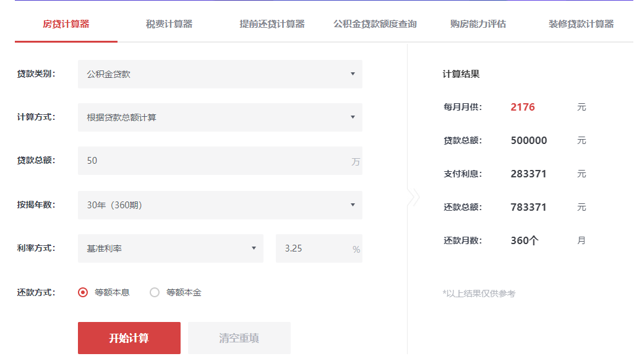Screen dimensions: 642x364
Task: Switch to 装修贷款计算器 tab
Action: point(581,24)
